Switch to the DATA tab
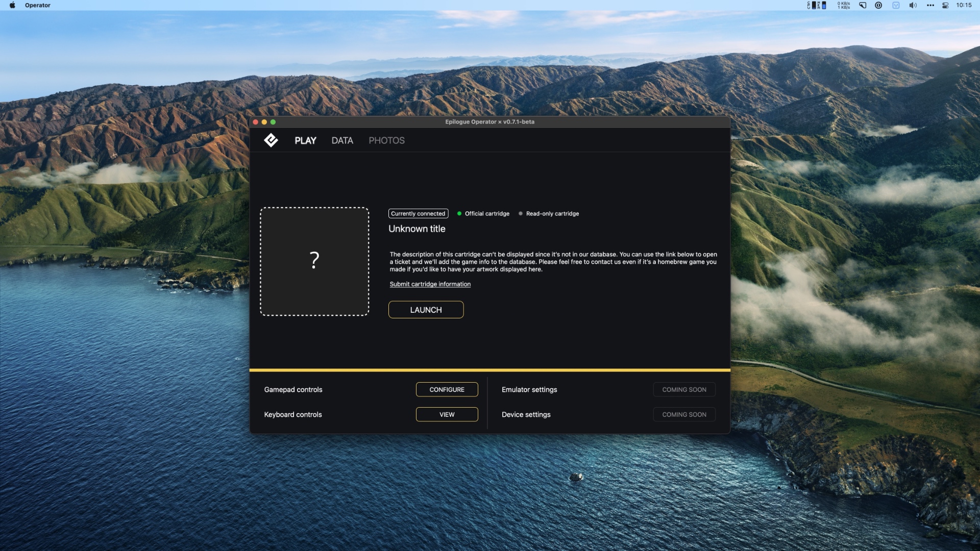The width and height of the screenshot is (980, 551). [x=342, y=140]
